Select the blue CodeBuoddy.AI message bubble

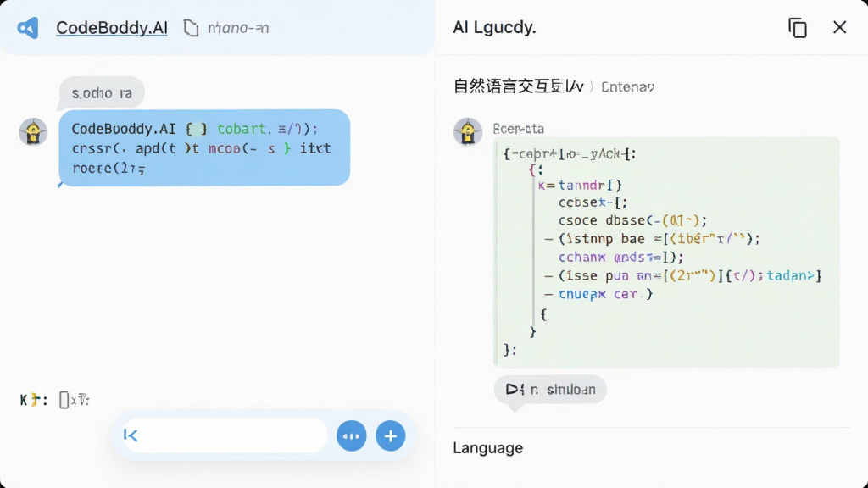click(204, 147)
